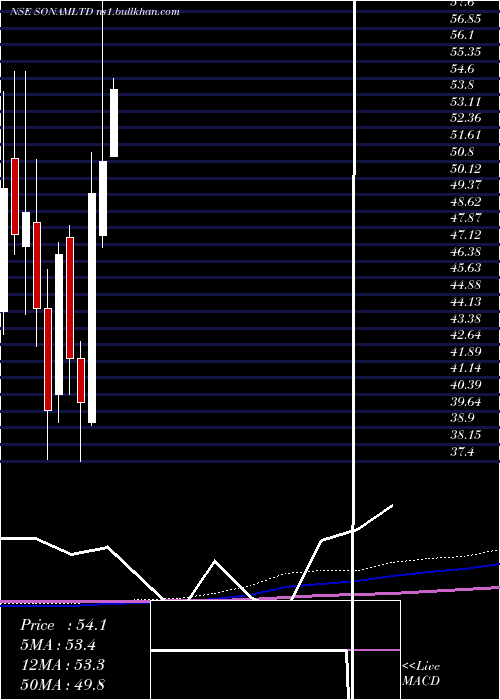Click the 47.12 price axis label
The width and height of the screenshot is (500, 700).
[x=466, y=235]
